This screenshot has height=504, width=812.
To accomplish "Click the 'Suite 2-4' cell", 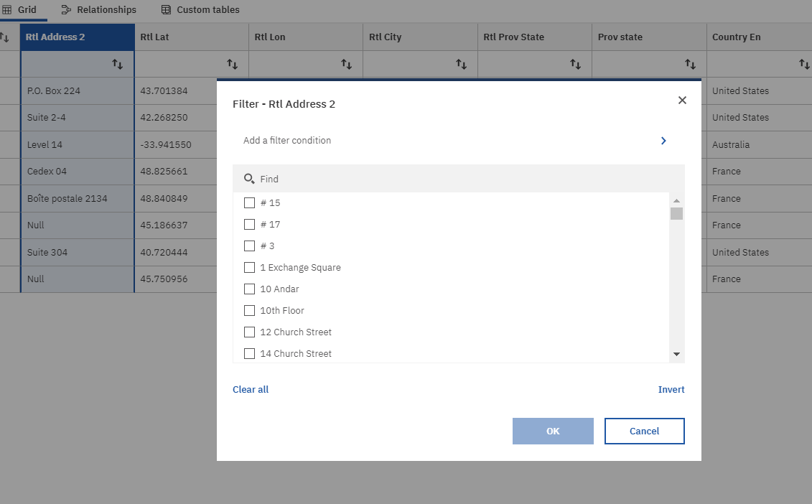I will (x=78, y=118).
